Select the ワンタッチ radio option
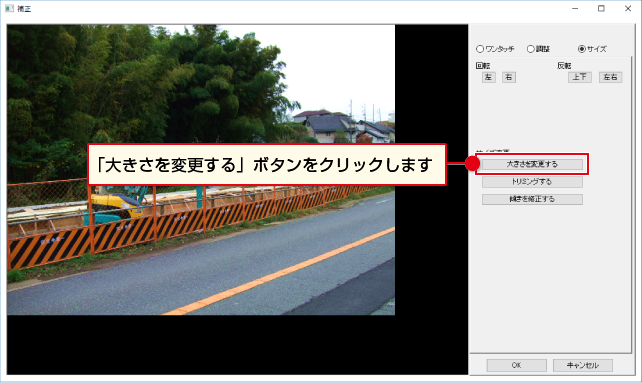The image size is (642, 383). click(495, 49)
